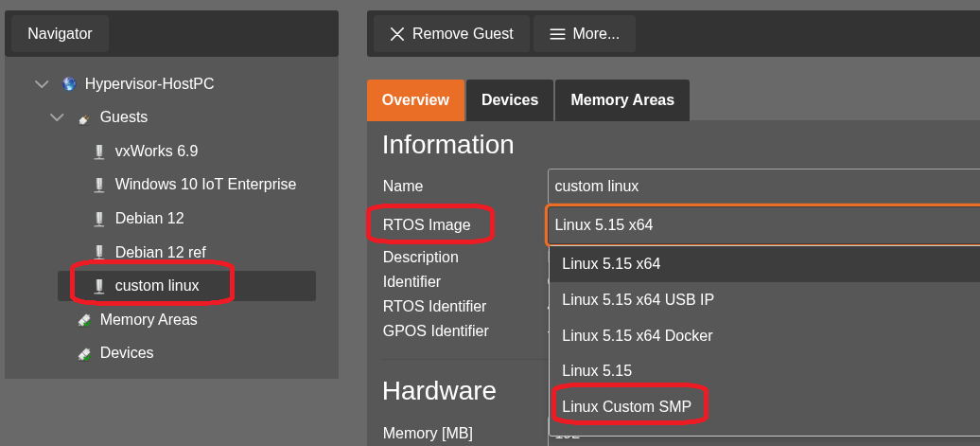Select the Debian 12 guest

(149, 219)
